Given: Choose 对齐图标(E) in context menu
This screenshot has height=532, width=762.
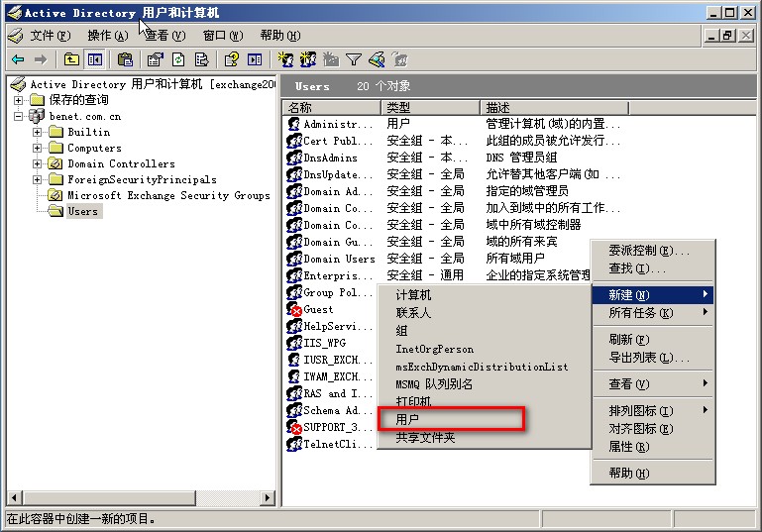Looking at the screenshot, I should [x=653, y=429].
